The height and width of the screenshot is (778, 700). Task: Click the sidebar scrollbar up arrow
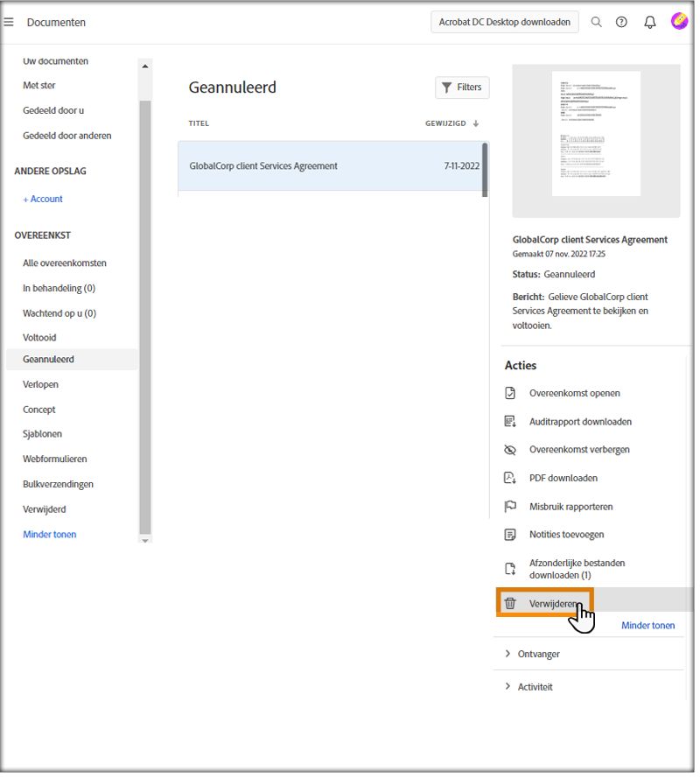145,66
